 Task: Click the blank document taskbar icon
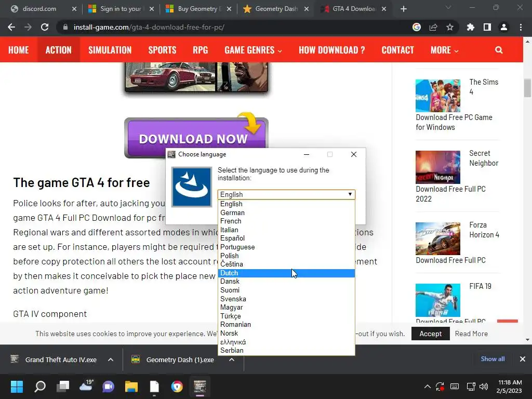(x=154, y=387)
